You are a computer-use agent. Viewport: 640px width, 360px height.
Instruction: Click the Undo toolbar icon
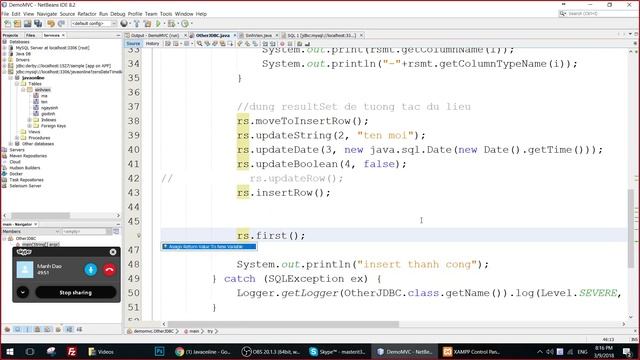tap(51, 24)
